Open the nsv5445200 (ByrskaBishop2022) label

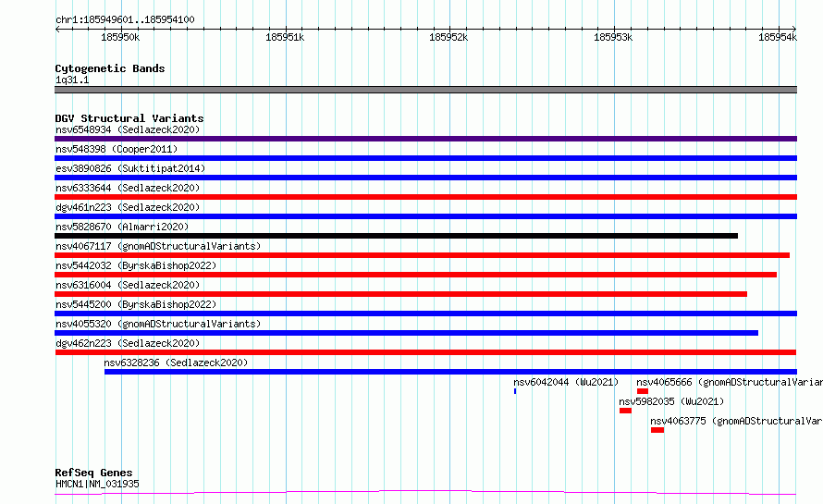click(x=136, y=304)
